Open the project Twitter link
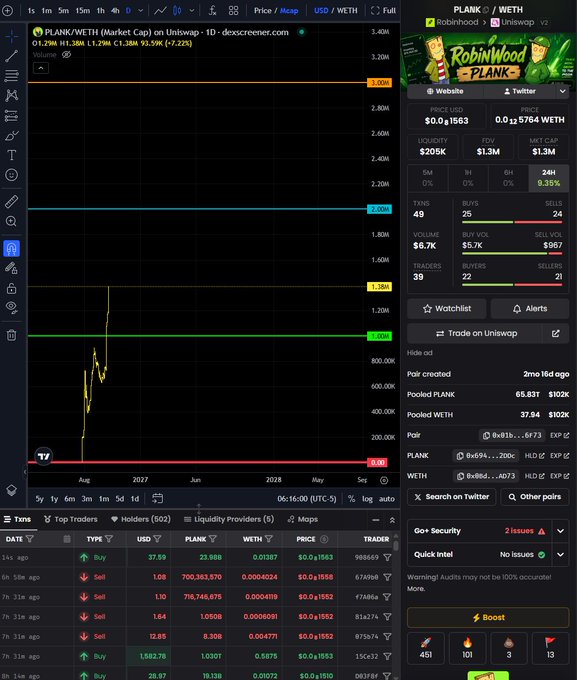This screenshot has width=577, height=680. [x=519, y=91]
